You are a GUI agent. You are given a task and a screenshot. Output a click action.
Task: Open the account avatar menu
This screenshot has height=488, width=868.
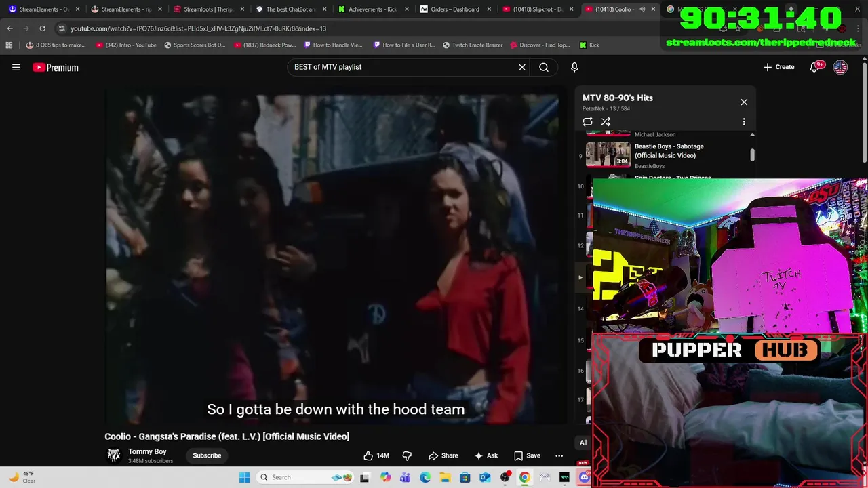(840, 67)
